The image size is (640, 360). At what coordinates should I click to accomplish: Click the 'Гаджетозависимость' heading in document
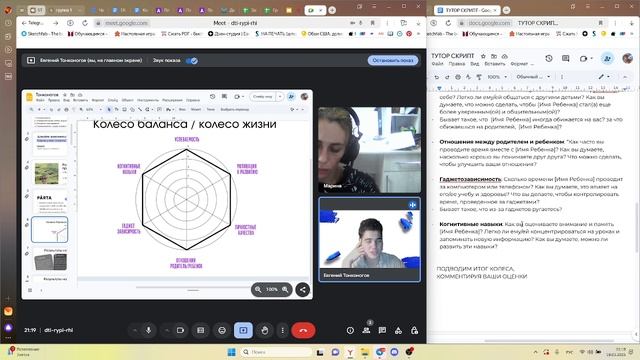(x=470, y=179)
